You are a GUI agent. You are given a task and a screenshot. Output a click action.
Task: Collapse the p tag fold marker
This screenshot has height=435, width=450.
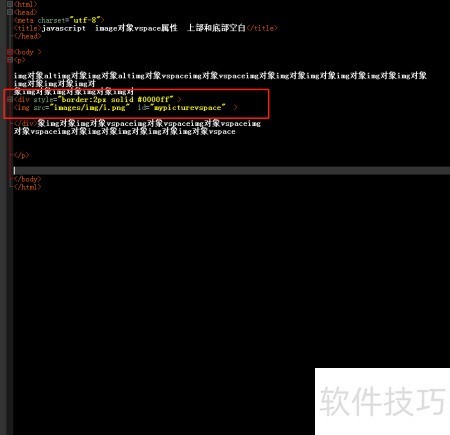pyautogui.click(x=10, y=60)
